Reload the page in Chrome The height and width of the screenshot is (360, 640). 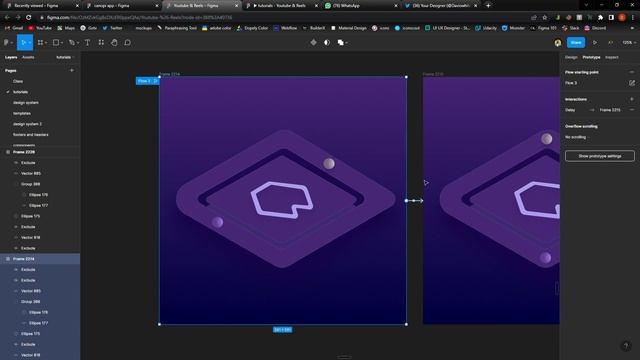(28, 18)
